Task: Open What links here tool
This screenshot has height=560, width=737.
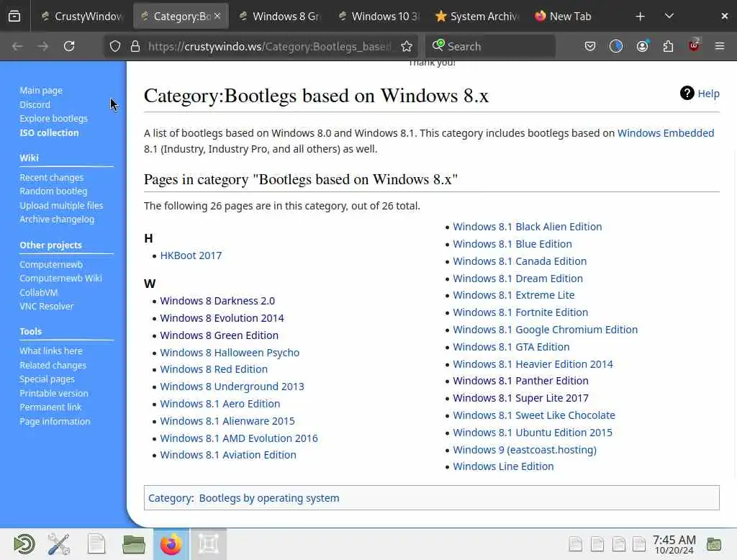Action: click(x=51, y=351)
